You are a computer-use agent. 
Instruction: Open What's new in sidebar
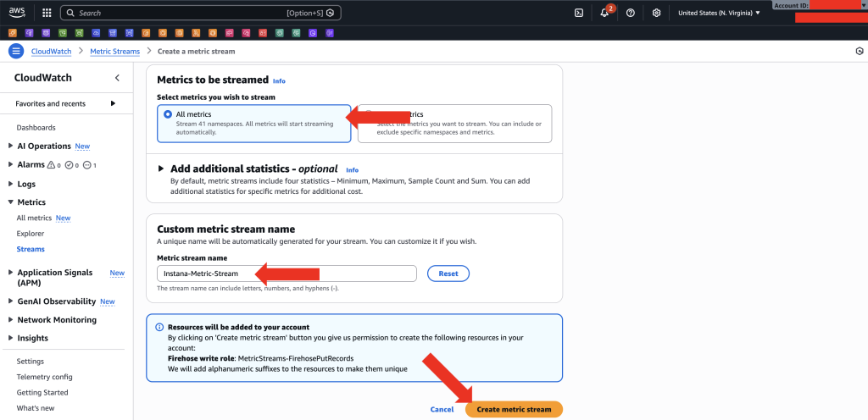36,408
